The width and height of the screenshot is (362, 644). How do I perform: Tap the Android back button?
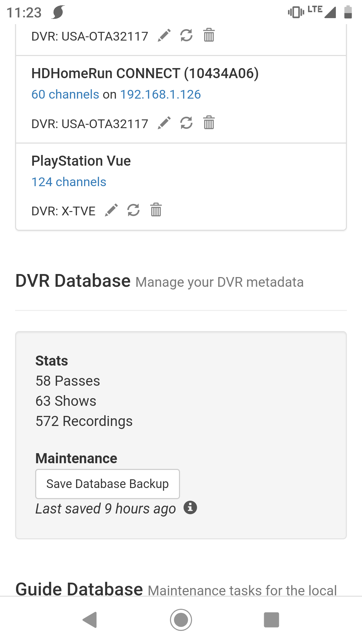90,620
